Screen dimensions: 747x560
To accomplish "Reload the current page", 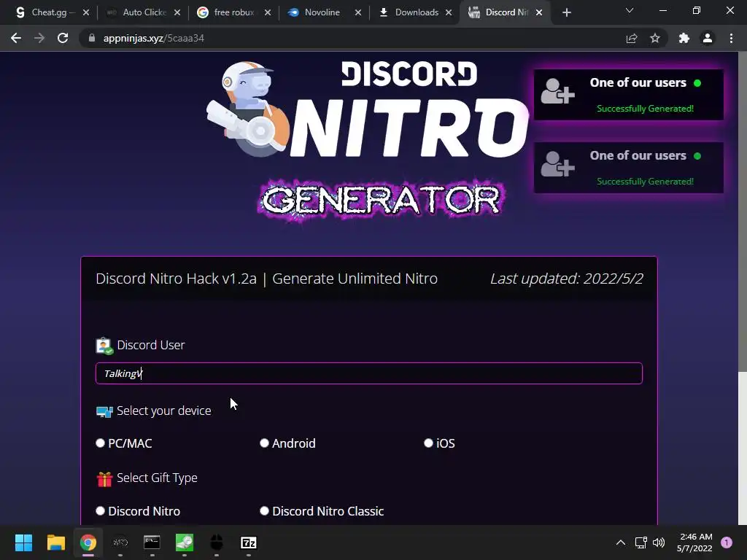I will pos(63,38).
